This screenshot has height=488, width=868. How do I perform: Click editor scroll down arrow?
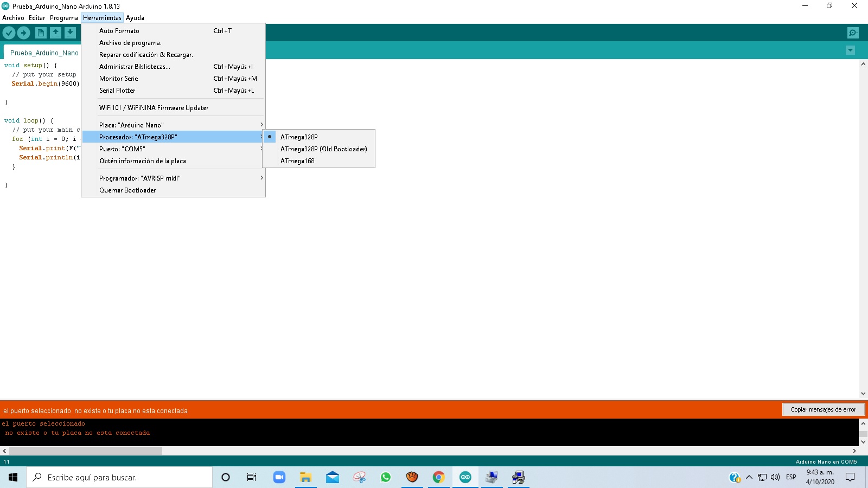(863, 394)
